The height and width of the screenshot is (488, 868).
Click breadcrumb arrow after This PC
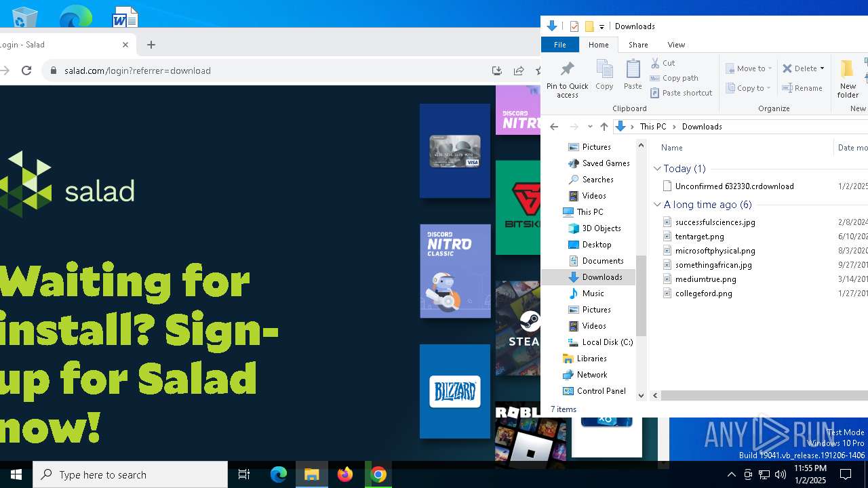[674, 127]
